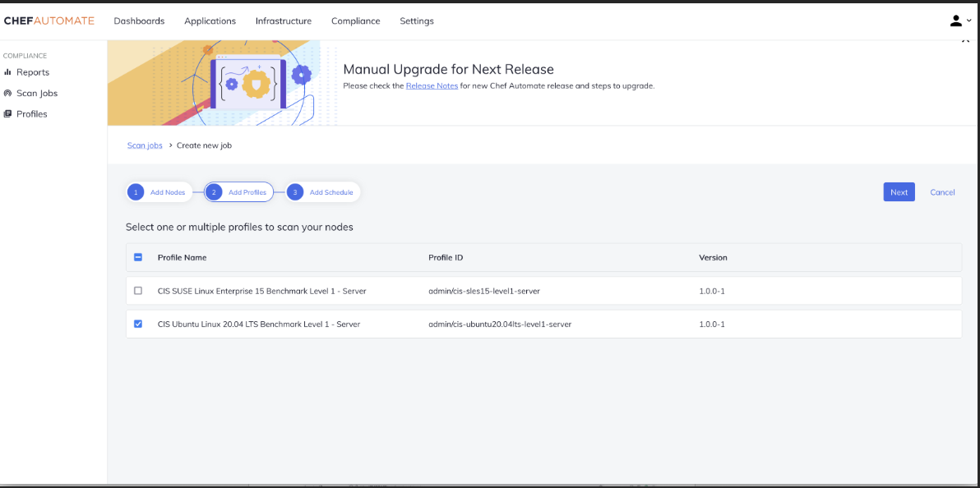The height and width of the screenshot is (488, 980).
Task: Click the Profiles sidebar icon
Action: tap(8, 114)
